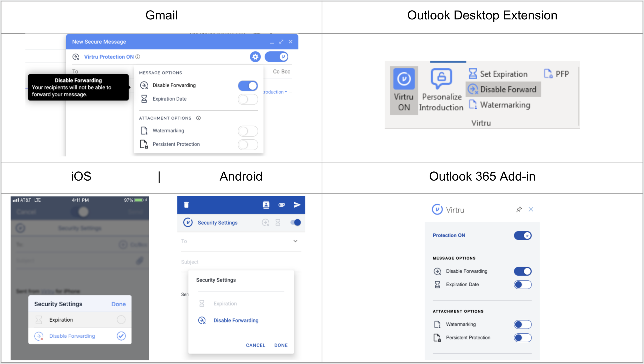Enable Expiration Date switch in Gmail panel
644x364 pixels.
point(248,99)
